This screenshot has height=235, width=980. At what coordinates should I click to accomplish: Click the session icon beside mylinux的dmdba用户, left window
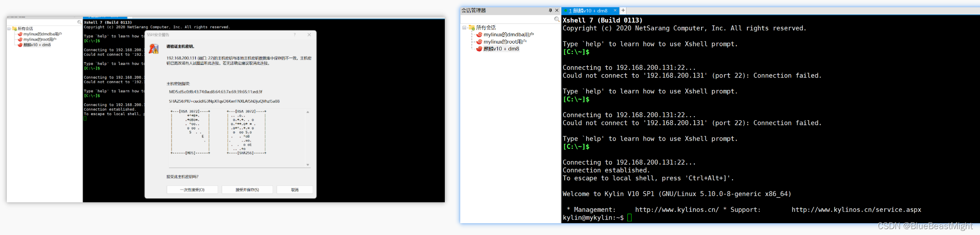pyautogui.click(x=20, y=34)
